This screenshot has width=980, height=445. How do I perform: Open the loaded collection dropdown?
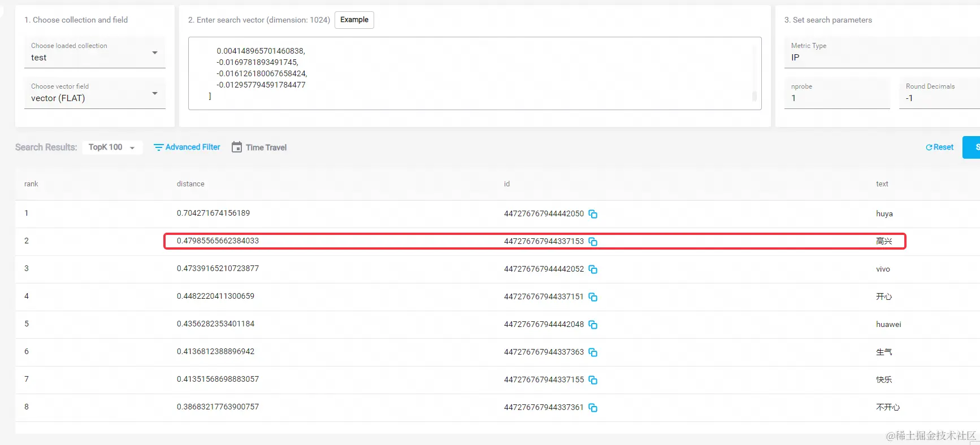pyautogui.click(x=95, y=53)
